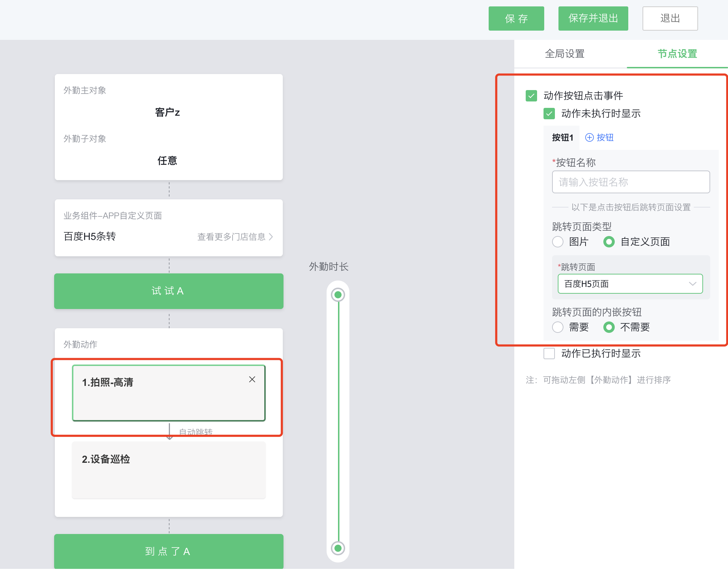
Task: Click the 保存 button
Action: tap(516, 18)
